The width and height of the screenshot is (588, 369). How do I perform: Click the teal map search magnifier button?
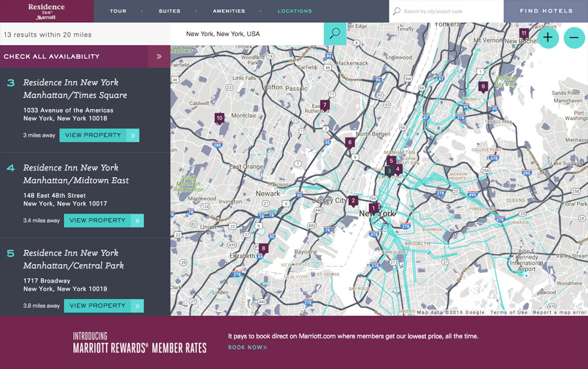[335, 34]
